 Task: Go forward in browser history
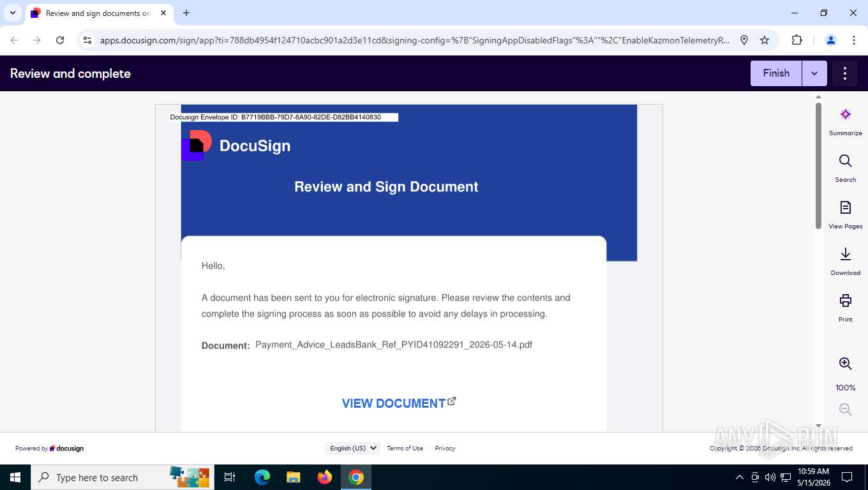click(x=37, y=40)
